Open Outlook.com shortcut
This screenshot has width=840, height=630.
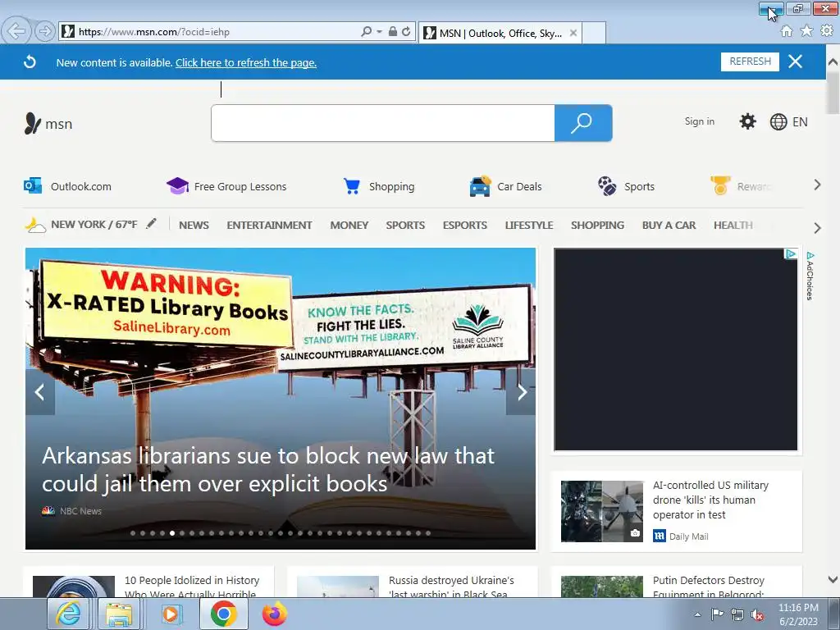click(68, 186)
